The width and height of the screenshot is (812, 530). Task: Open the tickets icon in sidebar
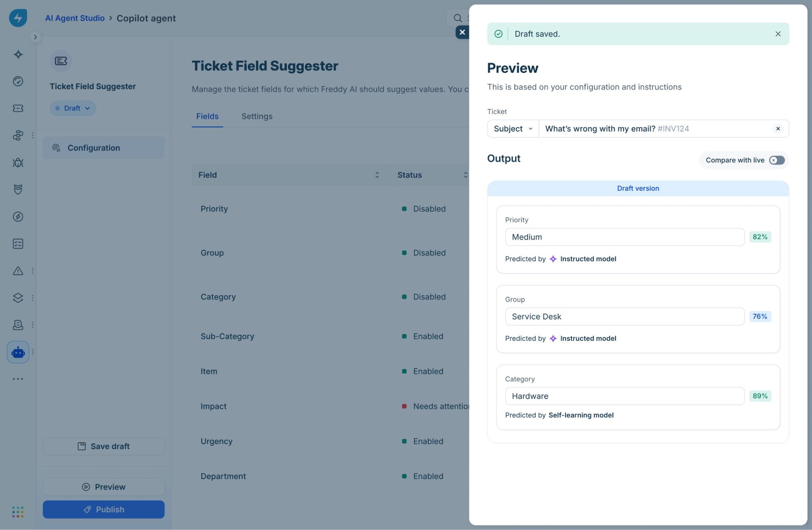(18, 108)
